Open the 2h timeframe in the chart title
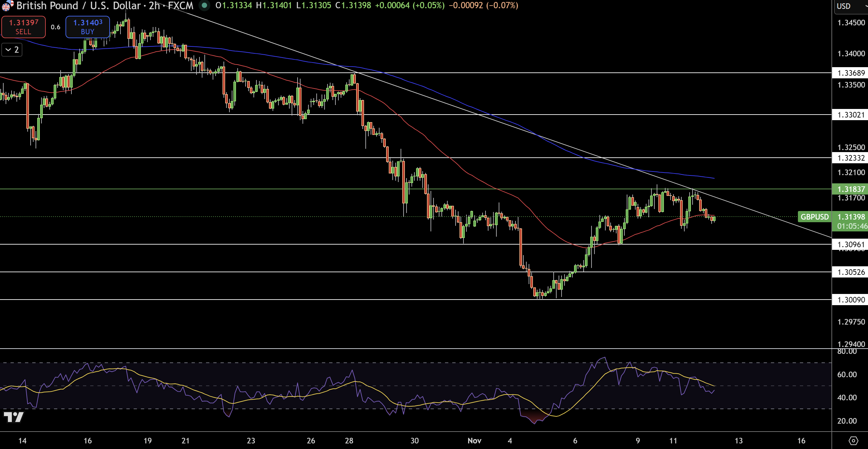The width and height of the screenshot is (868, 449). point(154,6)
